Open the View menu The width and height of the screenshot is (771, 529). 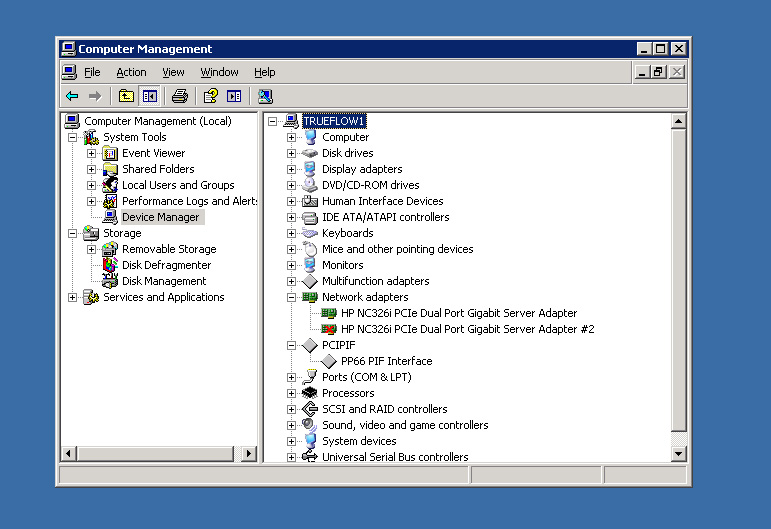(173, 72)
